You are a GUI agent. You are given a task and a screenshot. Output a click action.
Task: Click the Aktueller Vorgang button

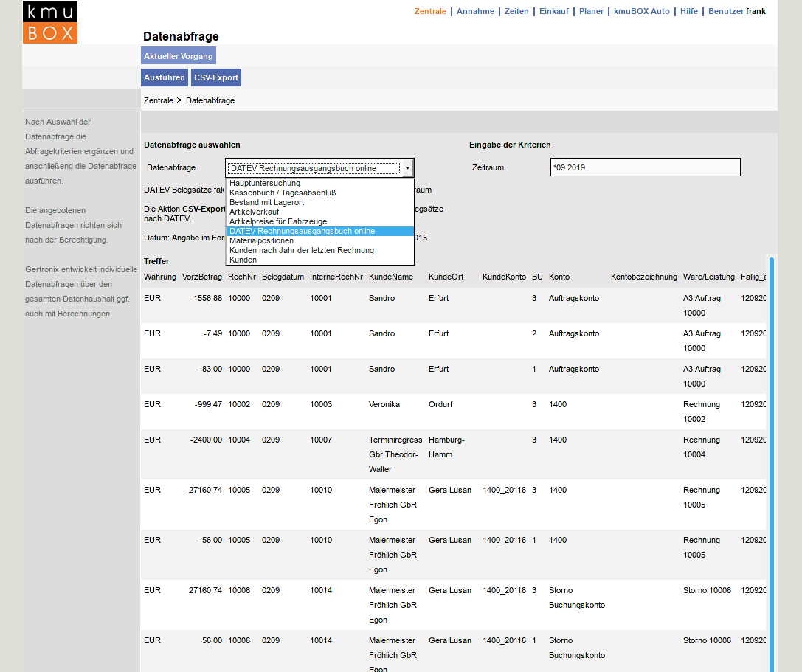[x=179, y=56]
